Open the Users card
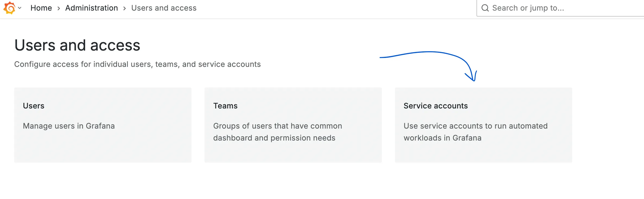 click(103, 125)
